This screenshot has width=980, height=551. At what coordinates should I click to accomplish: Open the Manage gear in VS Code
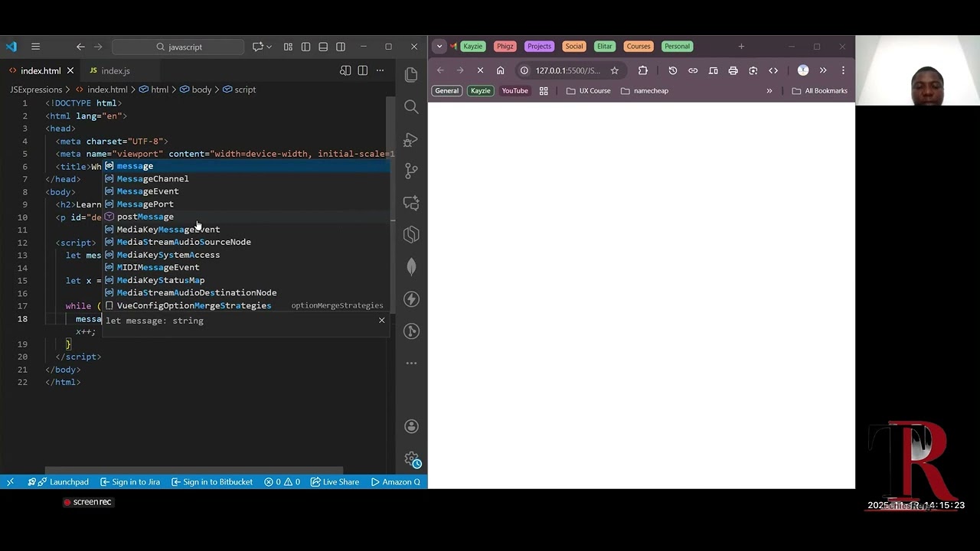coord(411,458)
